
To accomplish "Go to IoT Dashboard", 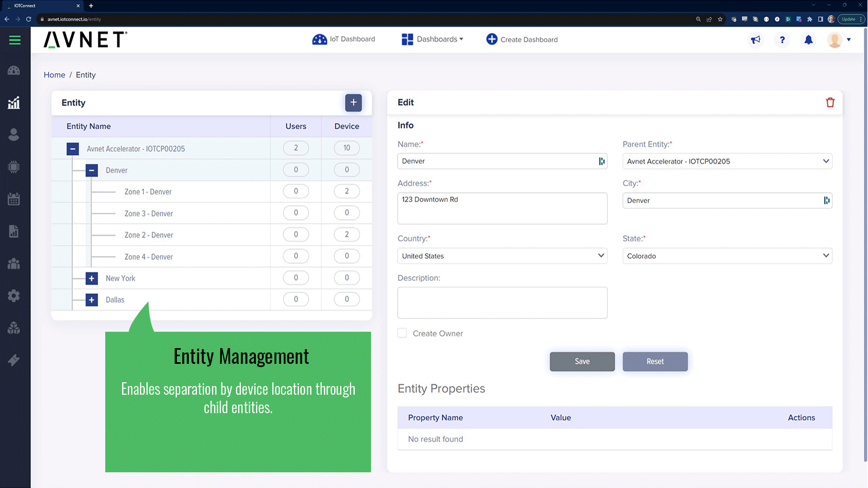I will click(x=344, y=39).
